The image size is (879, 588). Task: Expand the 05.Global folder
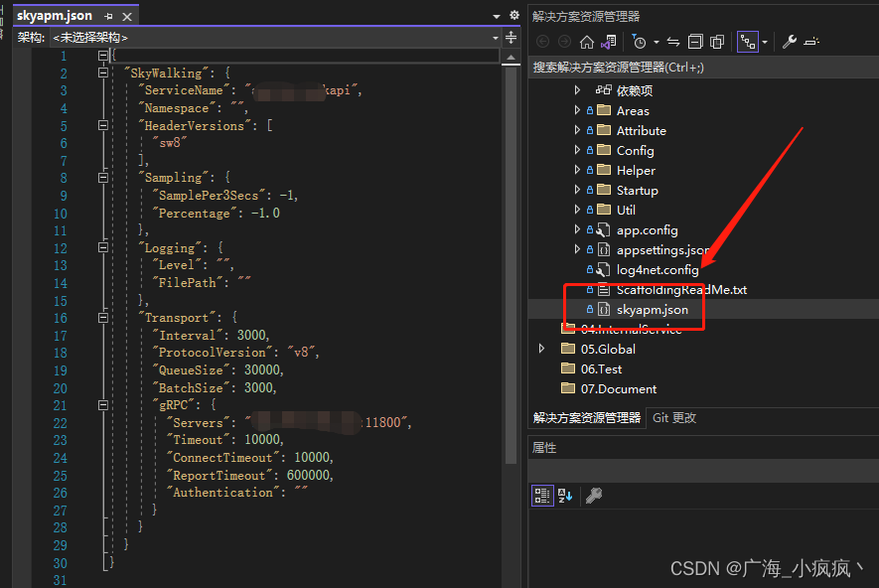(x=541, y=349)
